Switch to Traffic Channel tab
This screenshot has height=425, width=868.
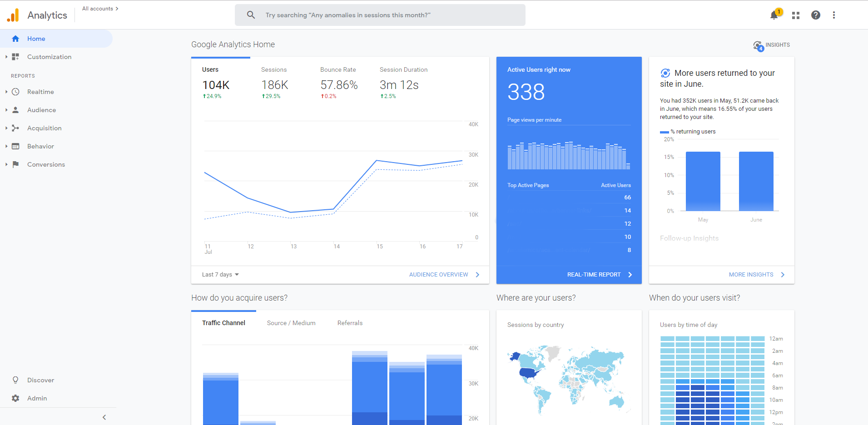click(223, 323)
